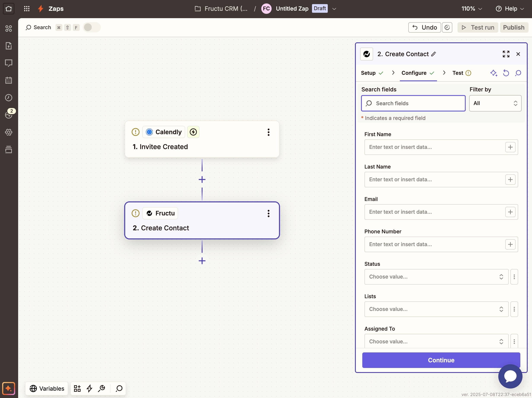Screen dimensions: 532x398
Task: Toggle the switch next to Search
Action: [91, 27]
